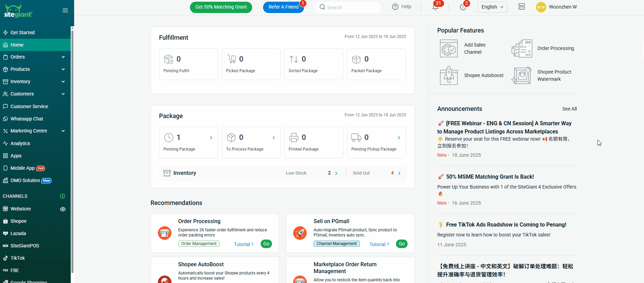Open To Process Package arrow
Image resolution: width=644 pixels, height=283 pixels.
[274, 138]
